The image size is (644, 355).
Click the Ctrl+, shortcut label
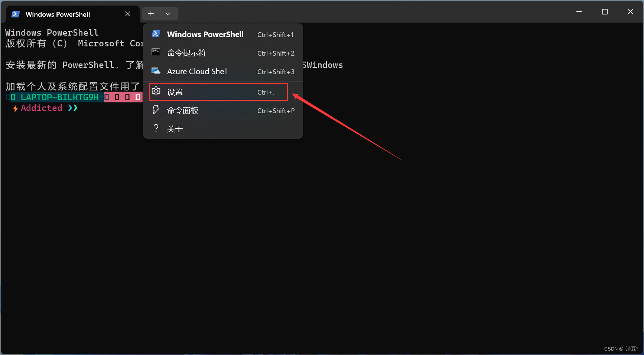(x=266, y=92)
